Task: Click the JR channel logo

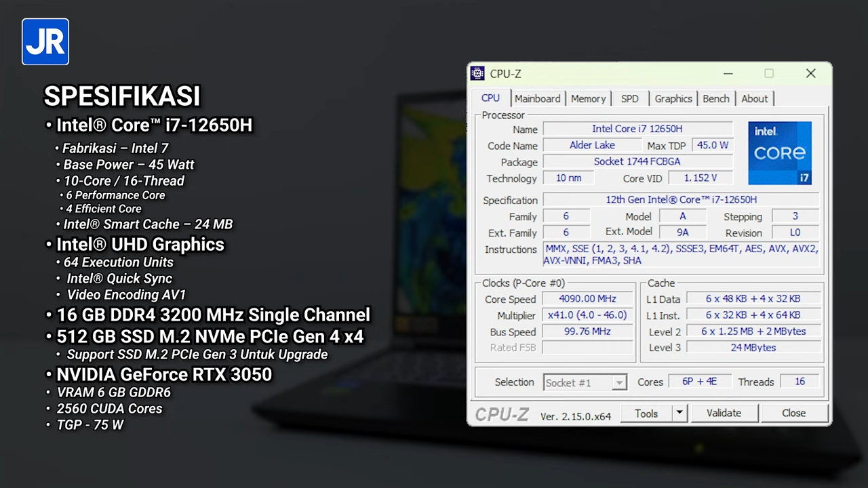Action: 45,42
